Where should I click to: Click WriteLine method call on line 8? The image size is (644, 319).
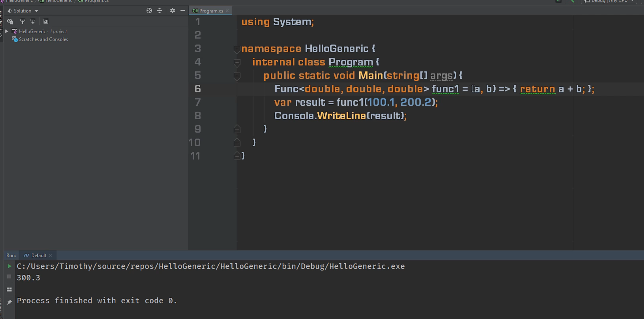pos(341,116)
